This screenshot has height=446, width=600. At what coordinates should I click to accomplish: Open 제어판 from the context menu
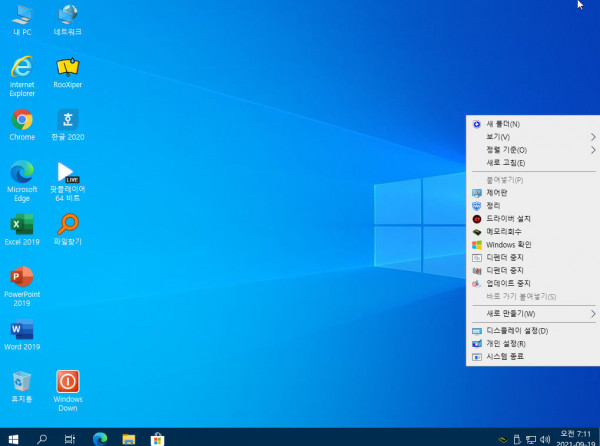533,193
